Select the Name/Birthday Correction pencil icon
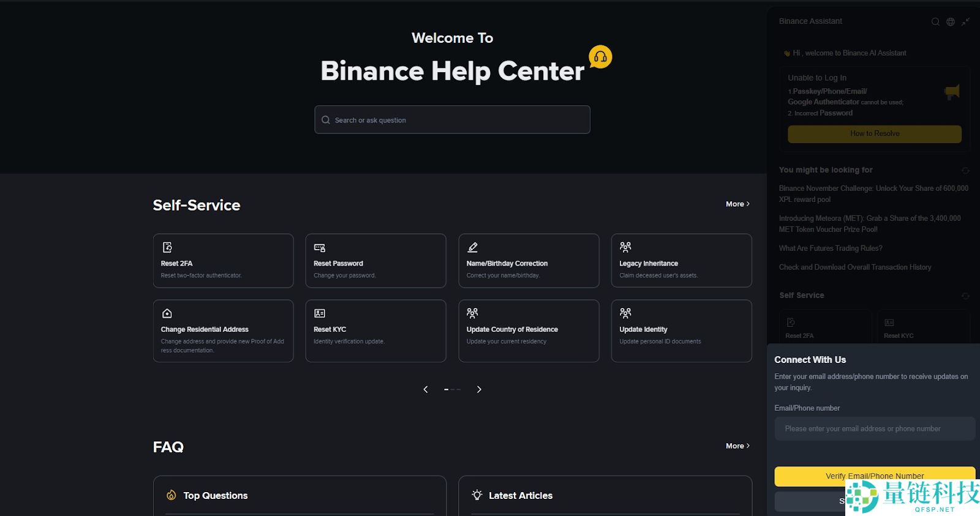The image size is (980, 516). [472, 247]
